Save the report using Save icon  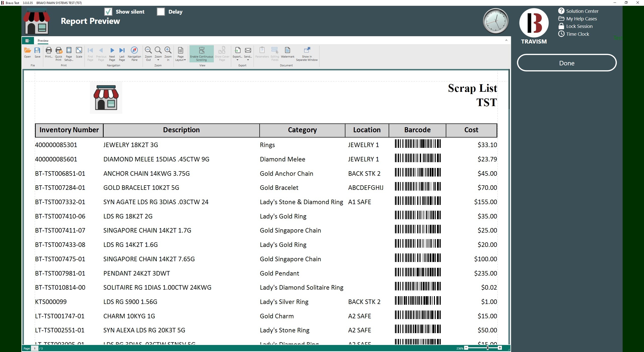(37, 53)
